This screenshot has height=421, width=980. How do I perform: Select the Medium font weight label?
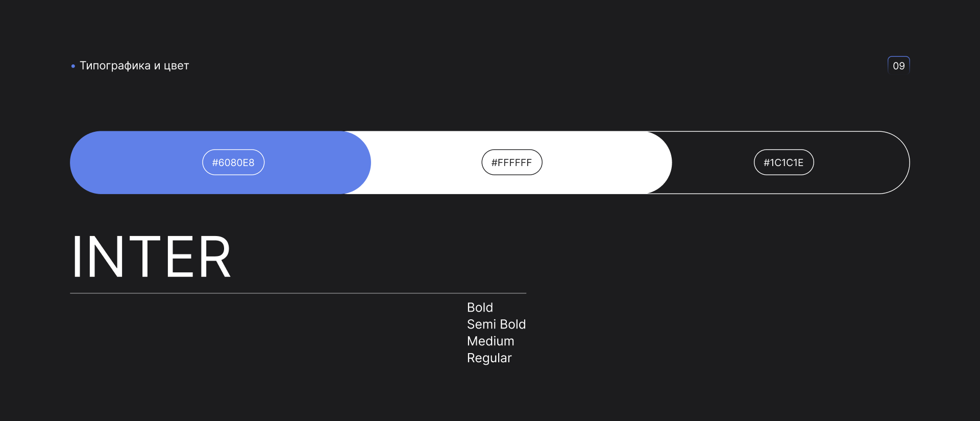point(491,341)
